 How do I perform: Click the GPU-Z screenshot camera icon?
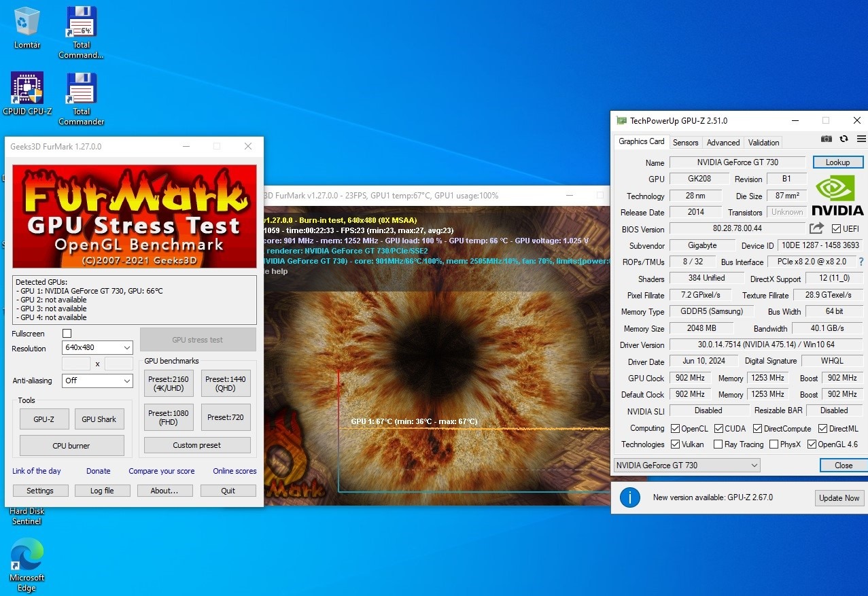826,139
